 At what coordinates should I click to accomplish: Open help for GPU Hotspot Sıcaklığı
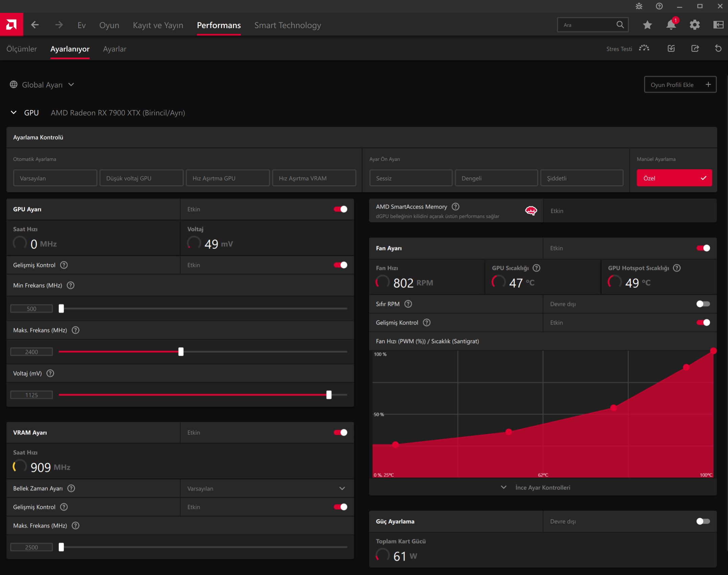677,268
